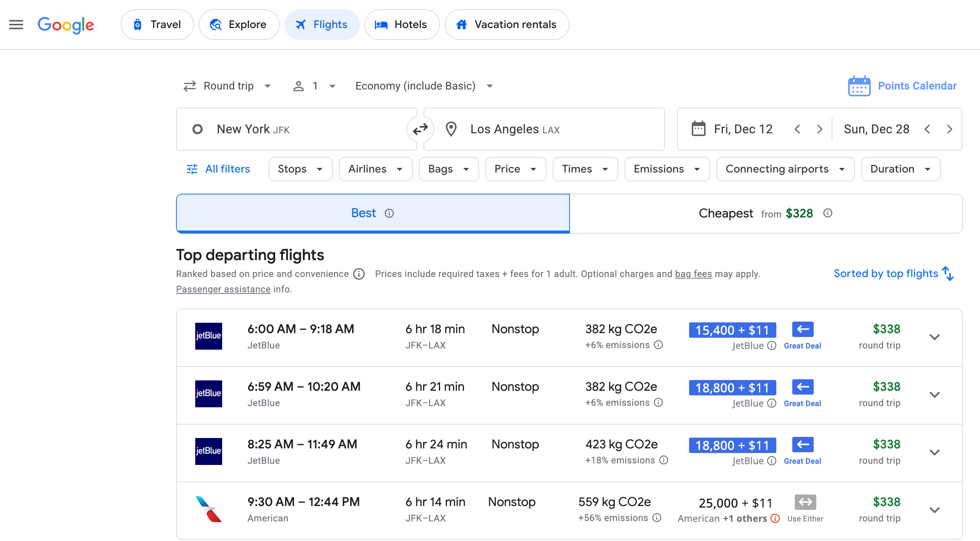
Task: Go to the Hotels tab
Action: point(402,25)
